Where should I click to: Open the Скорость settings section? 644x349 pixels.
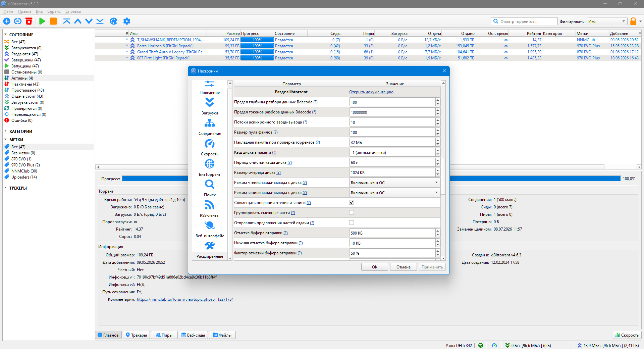[x=210, y=147]
